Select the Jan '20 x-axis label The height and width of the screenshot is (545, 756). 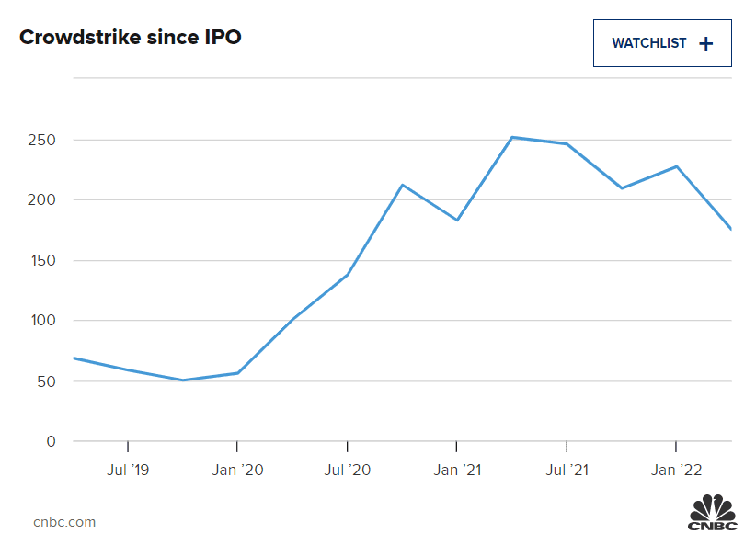coord(237,471)
